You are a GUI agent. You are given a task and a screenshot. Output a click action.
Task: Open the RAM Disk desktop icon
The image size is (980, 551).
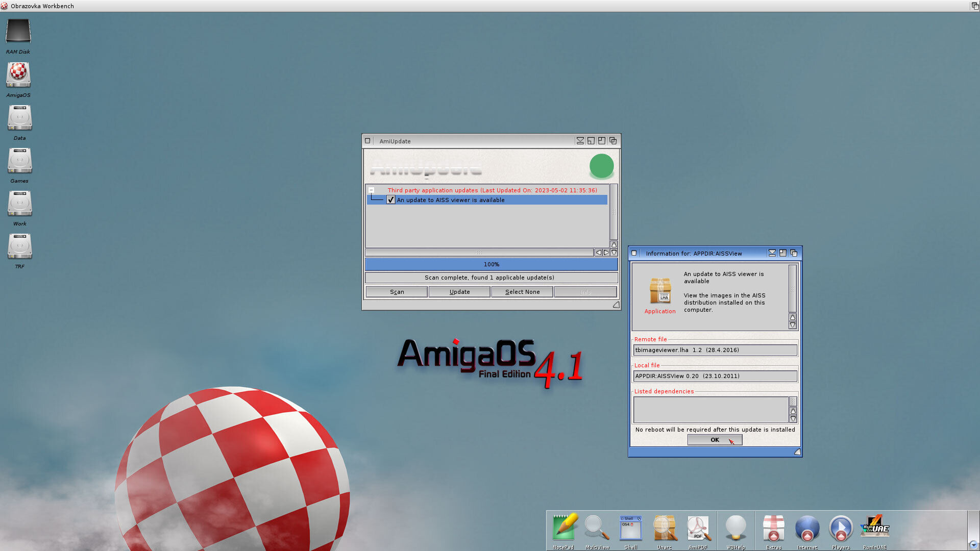18,32
